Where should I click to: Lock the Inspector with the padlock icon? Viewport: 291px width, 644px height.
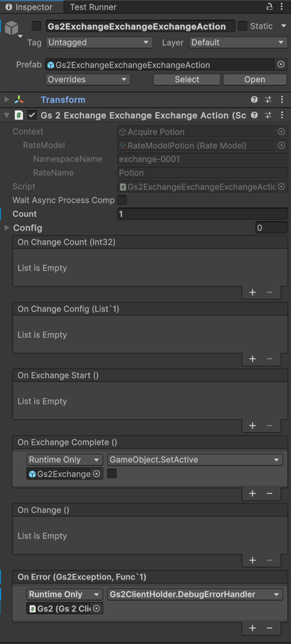269,7
